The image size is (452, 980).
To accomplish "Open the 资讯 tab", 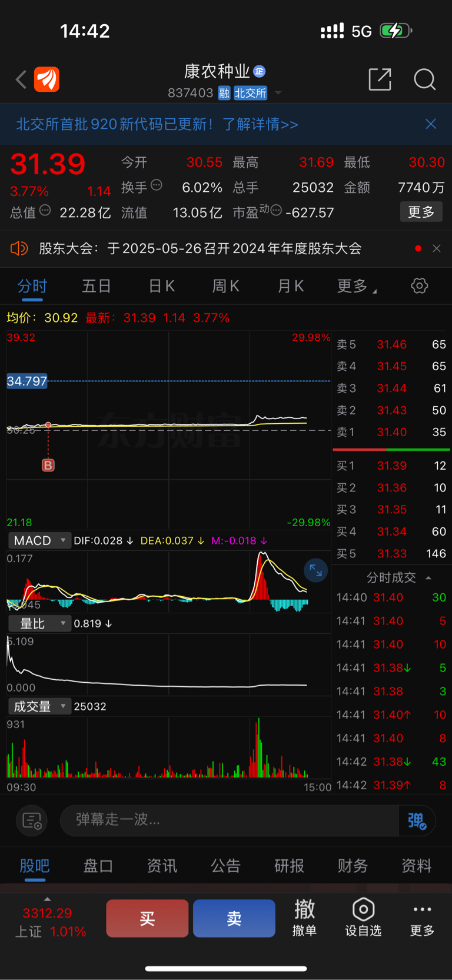I will coord(162,866).
